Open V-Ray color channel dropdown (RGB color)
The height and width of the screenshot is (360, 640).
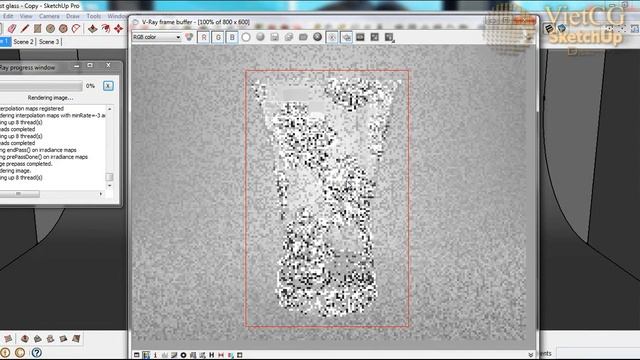pyautogui.click(x=156, y=37)
